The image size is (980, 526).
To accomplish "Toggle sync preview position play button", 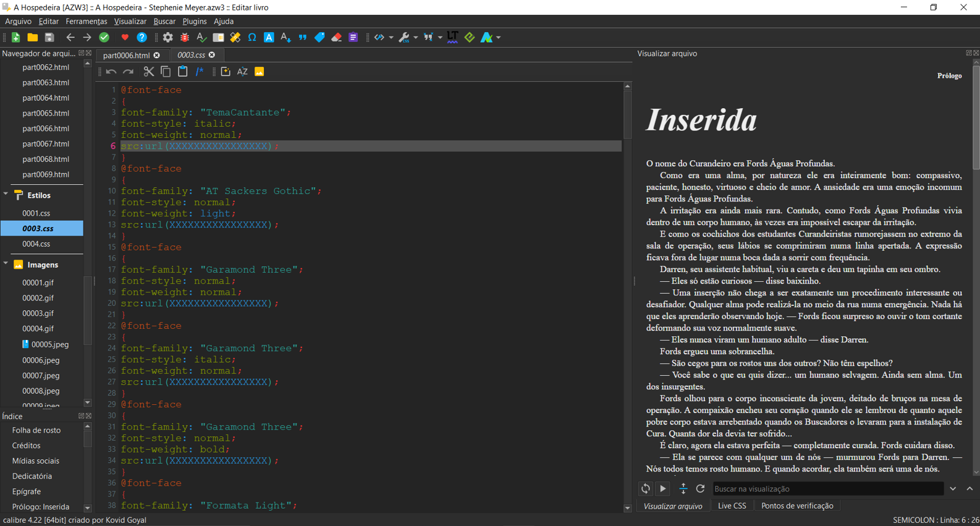I will pyautogui.click(x=663, y=488).
